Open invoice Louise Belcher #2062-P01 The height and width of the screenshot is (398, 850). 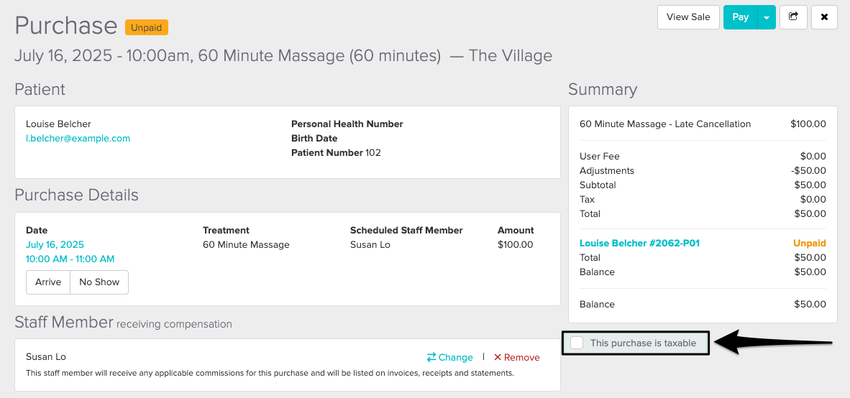639,243
